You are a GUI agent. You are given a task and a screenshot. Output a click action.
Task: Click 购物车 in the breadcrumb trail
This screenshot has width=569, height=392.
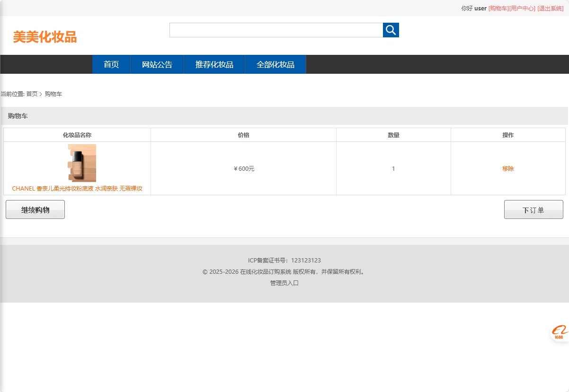tap(53, 94)
